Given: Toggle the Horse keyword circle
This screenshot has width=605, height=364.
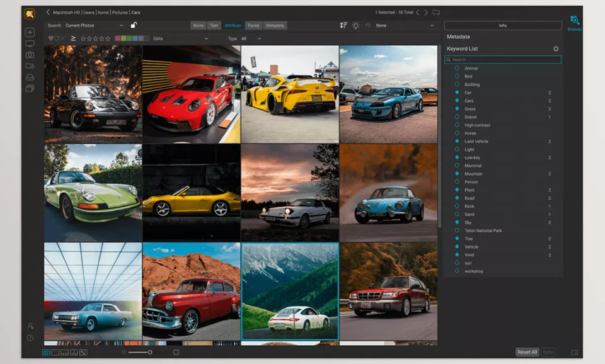Looking at the screenshot, I should (457, 133).
